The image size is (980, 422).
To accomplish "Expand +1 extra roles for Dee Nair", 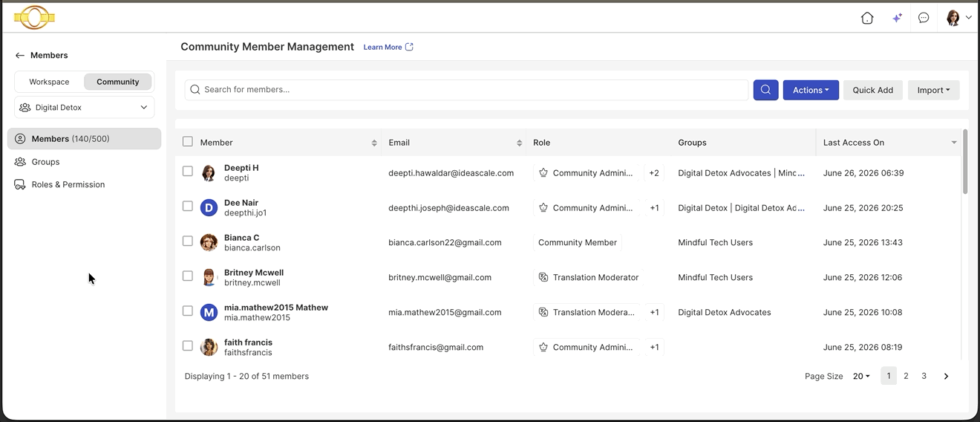I will (x=654, y=208).
